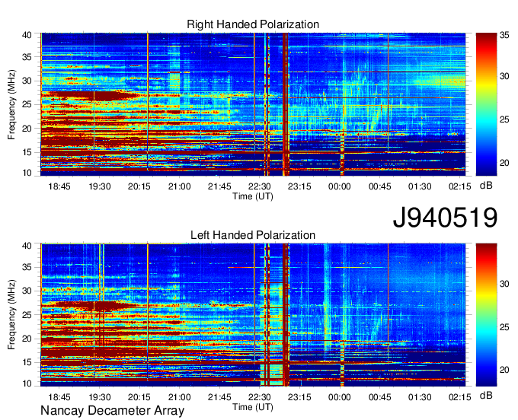Viewport: 518px width, 420px height.
Task: Click the 30 value on right-handed colorbar
Action: [504, 76]
